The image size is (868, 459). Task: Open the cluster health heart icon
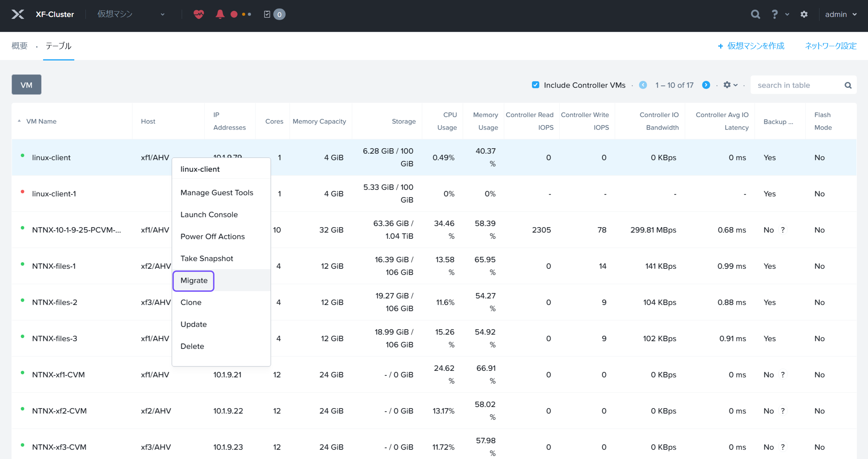pos(198,14)
